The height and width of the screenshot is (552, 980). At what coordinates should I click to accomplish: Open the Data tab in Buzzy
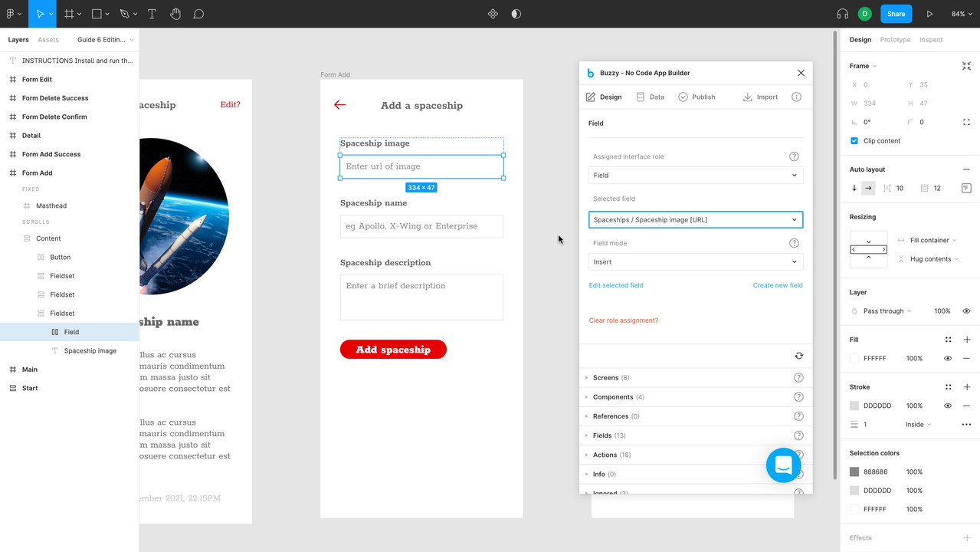pos(651,97)
